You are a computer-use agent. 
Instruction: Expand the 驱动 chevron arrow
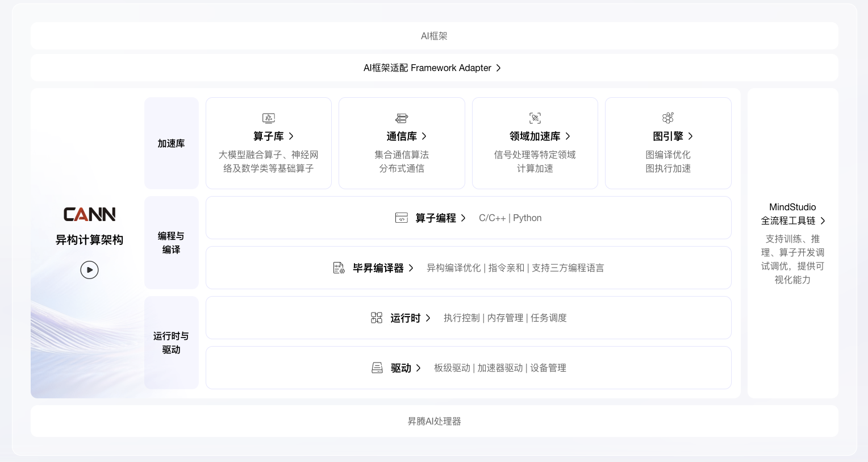[x=419, y=368]
